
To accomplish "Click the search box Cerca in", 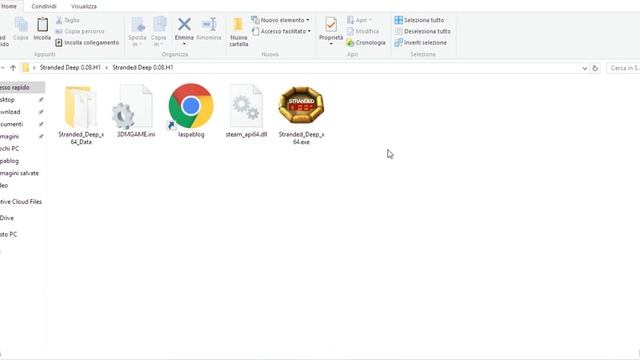I will [623, 68].
